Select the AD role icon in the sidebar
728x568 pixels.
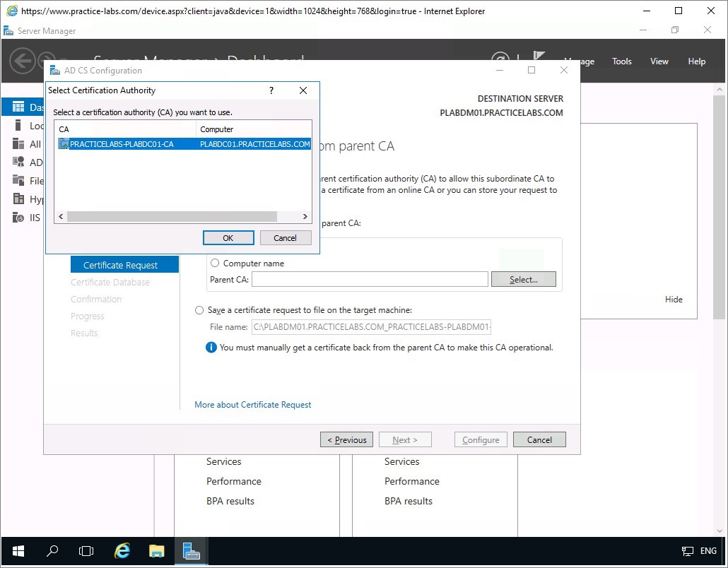18,162
